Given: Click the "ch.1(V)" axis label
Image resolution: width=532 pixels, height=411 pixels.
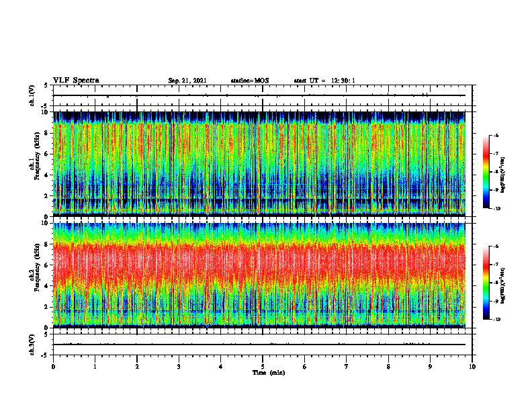Looking at the screenshot, I should coord(32,95).
